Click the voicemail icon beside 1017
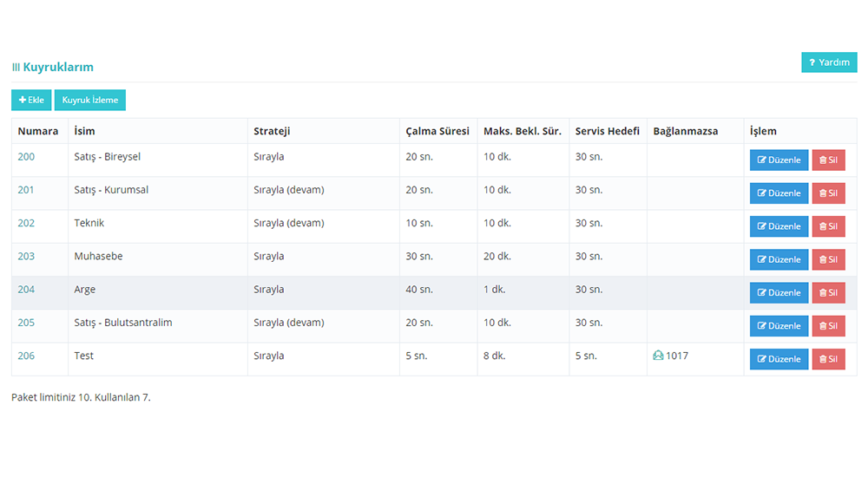Viewport: 868px width, 490px height. [x=658, y=356]
